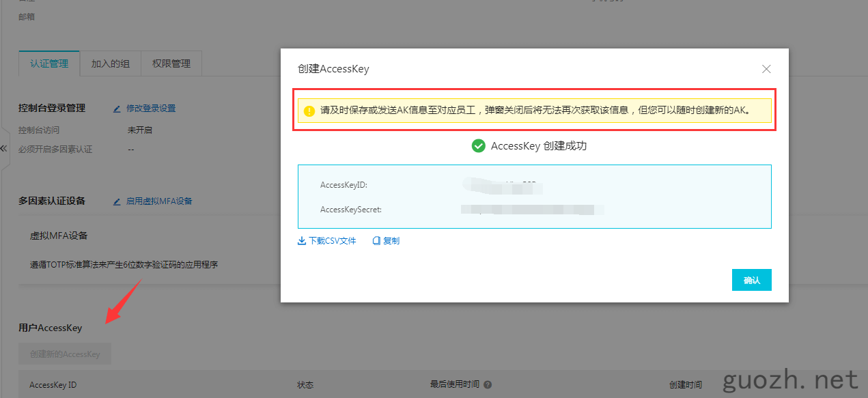
Task: Open the 权限管理 tab
Action: pos(171,63)
